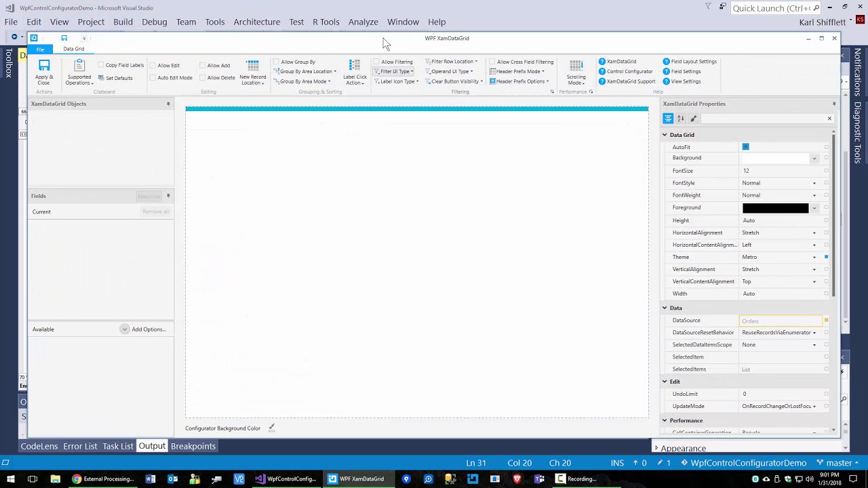Expand the Filter UI Type dropdown
This screenshot has height=488, width=868.
[395, 71]
